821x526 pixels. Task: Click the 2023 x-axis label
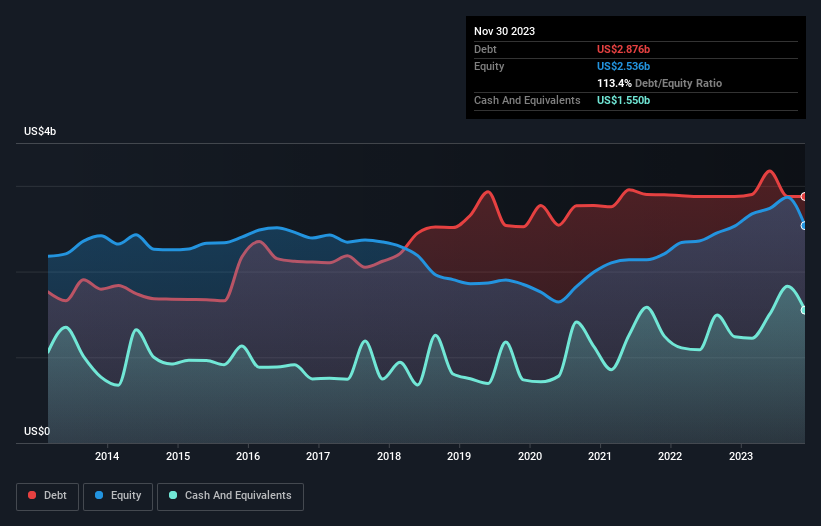coord(741,456)
